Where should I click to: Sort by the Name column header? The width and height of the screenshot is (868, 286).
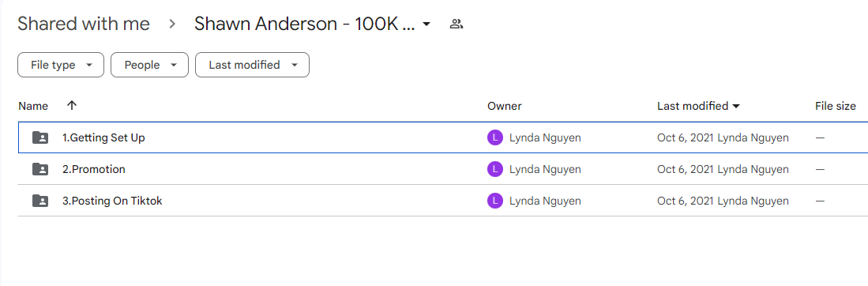tap(33, 106)
